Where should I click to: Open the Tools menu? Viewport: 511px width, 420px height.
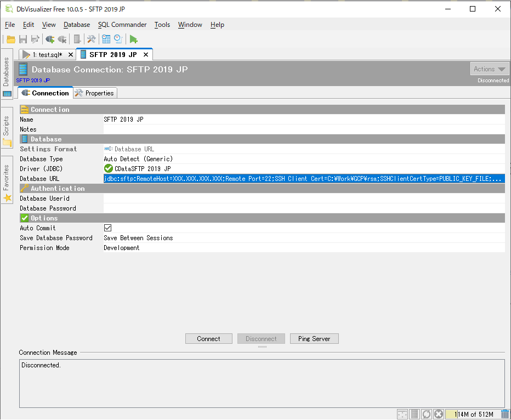click(162, 25)
